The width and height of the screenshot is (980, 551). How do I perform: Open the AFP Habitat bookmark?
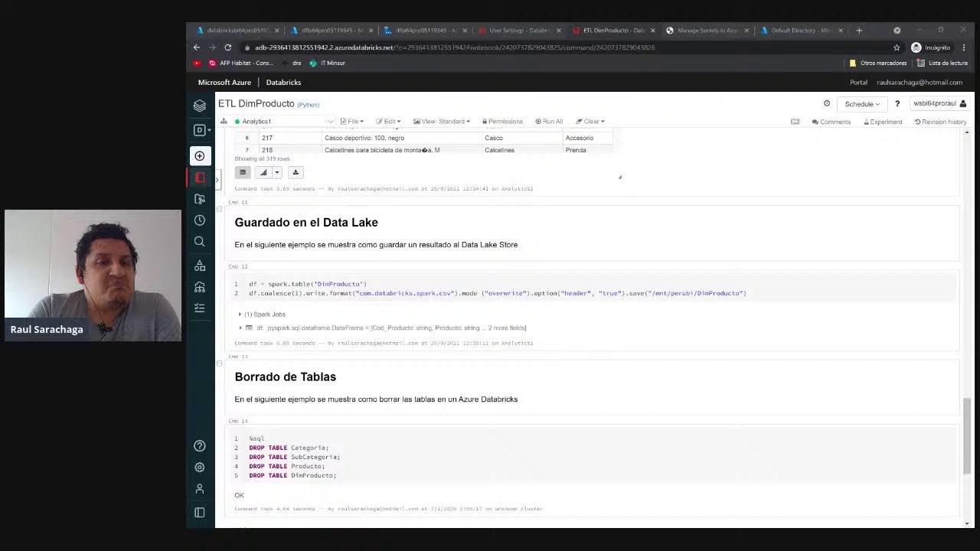241,63
